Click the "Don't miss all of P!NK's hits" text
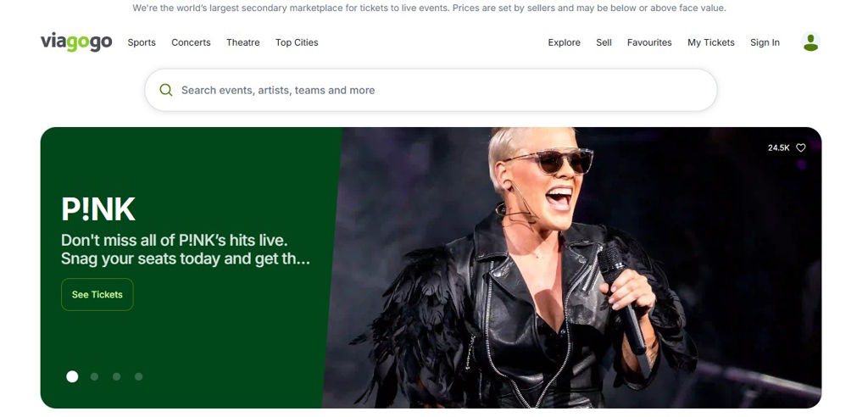The width and height of the screenshot is (868, 417). pyautogui.click(x=186, y=250)
